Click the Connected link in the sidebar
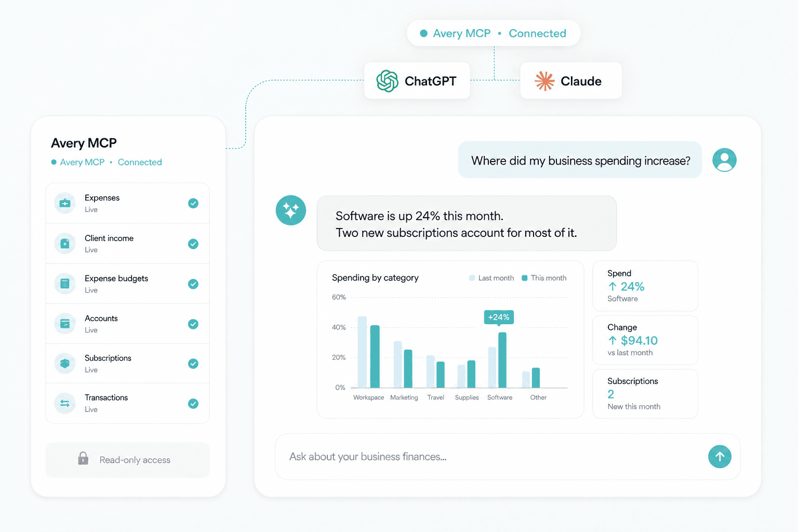The image size is (798, 532). click(x=140, y=162)
